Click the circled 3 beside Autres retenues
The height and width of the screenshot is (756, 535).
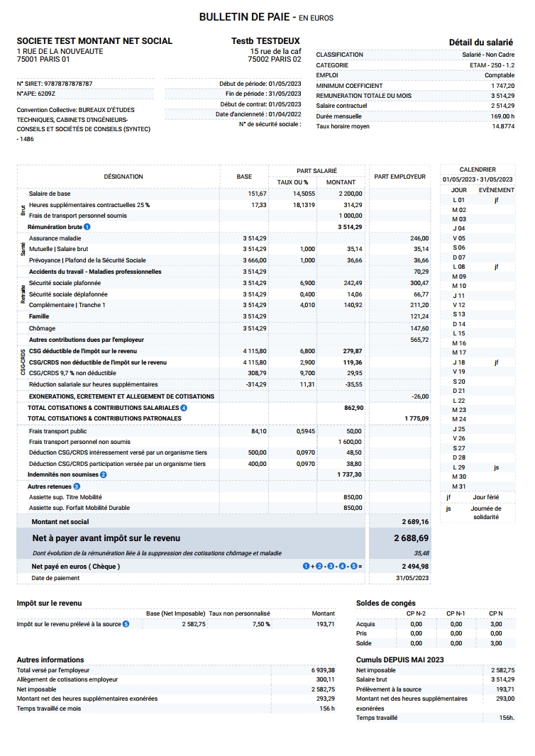pyautogui.click(x=77, y=487)
